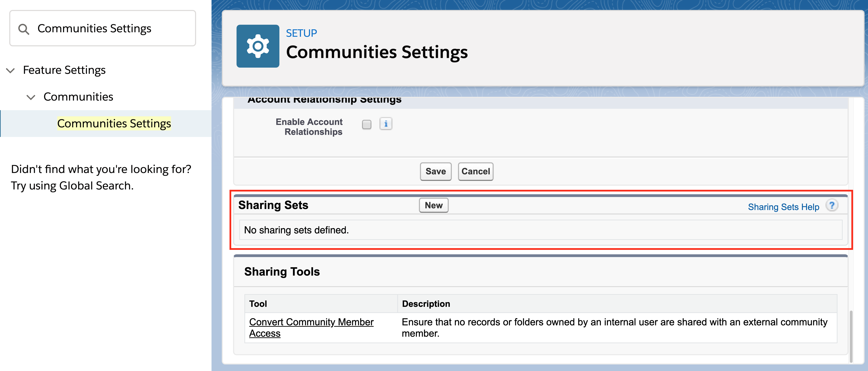Image resolution: width=868 pixels, height=371 pixels.
Task: Click the Account Relationships info icon
Action: [x=386, y=124]
